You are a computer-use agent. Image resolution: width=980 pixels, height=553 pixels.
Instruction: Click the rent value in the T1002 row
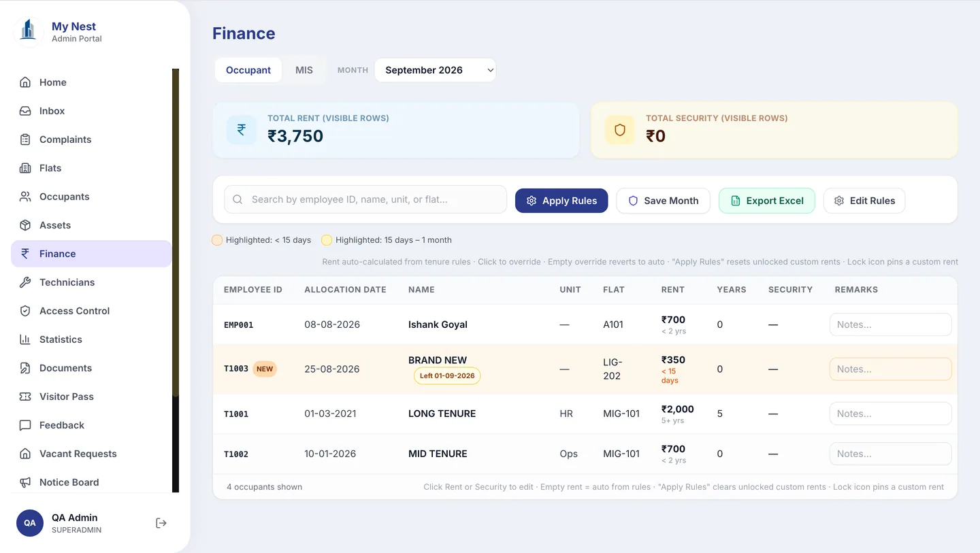[673, 449]
